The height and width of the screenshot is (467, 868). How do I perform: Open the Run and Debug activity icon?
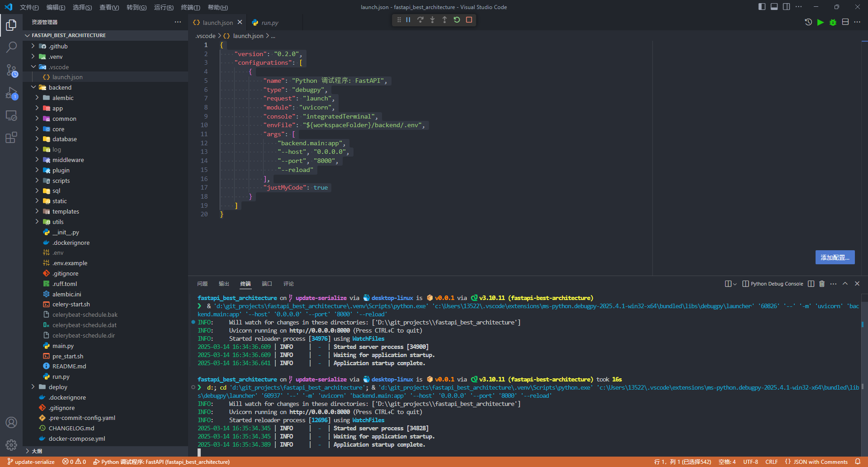coord(11,94)
